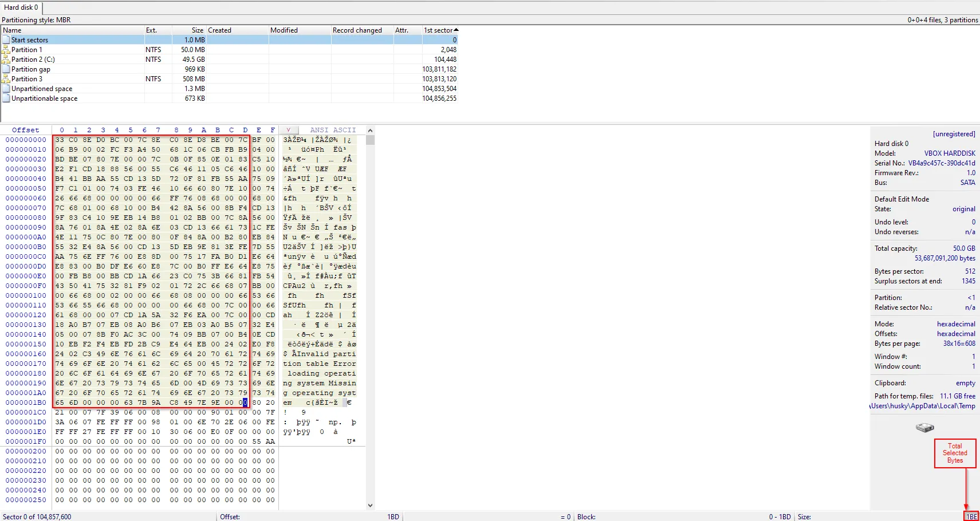Click the Unpartitionable space icon
Image resolution: width=980 pixels, height=521 pixels.
click(x=6, y=98)
